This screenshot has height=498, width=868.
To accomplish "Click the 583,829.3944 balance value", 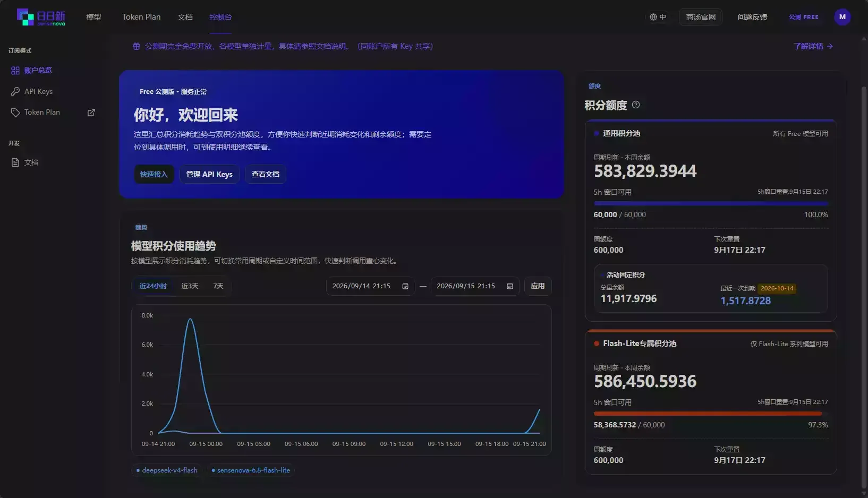I will point(645,171).
